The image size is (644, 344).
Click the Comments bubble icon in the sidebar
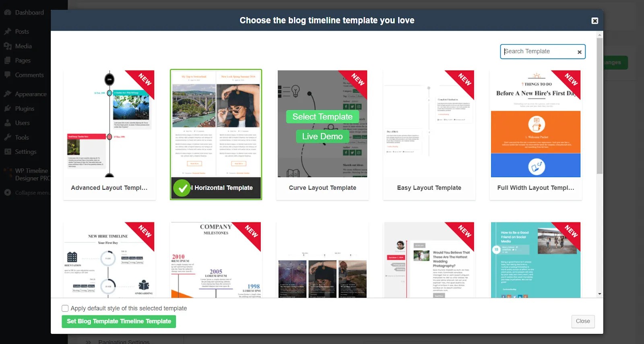(x=8, y=75)
